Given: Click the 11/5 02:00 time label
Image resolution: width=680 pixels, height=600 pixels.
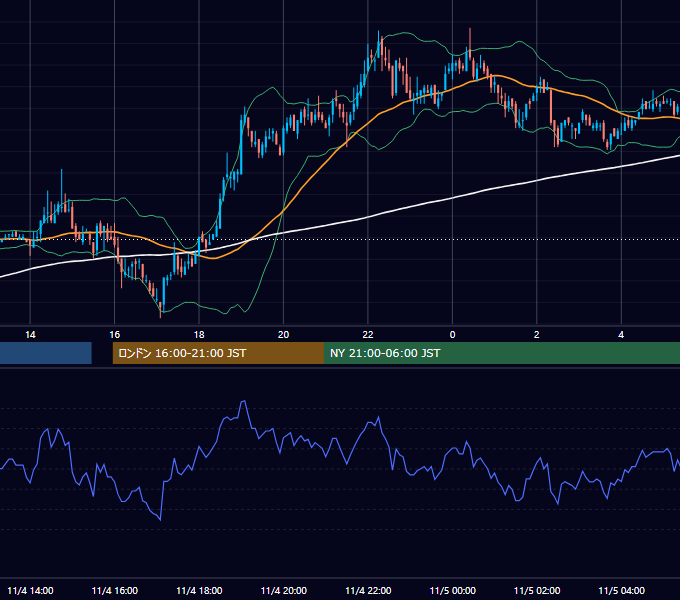Looking at the screenshot, I should (x=537, y=590).
